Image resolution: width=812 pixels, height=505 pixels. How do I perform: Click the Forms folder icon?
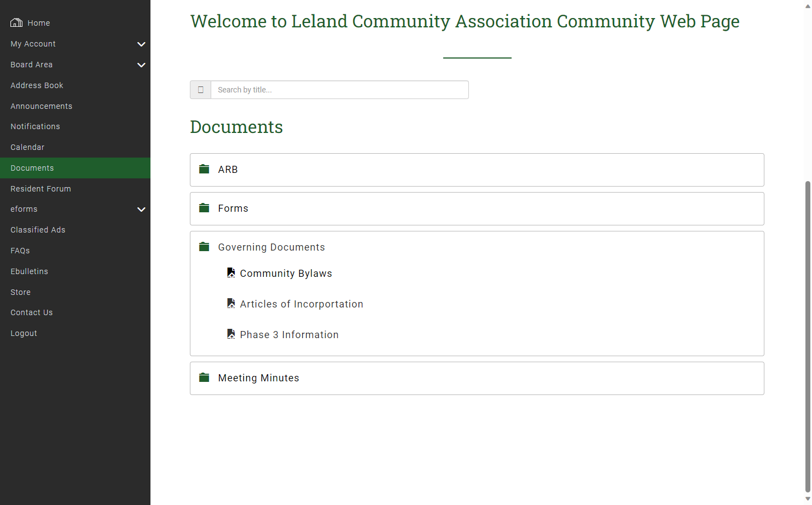pyautogui.click(x=204, y=208)
